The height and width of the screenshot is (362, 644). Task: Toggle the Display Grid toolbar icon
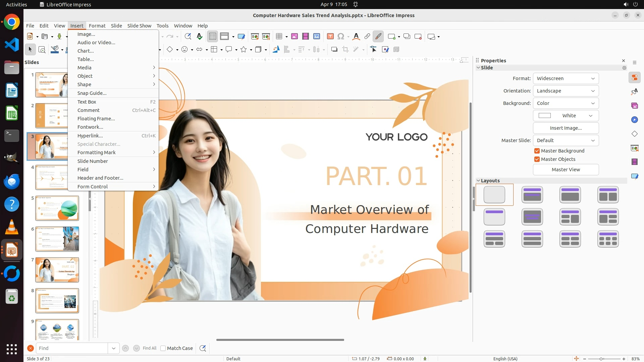coord(213,37)
